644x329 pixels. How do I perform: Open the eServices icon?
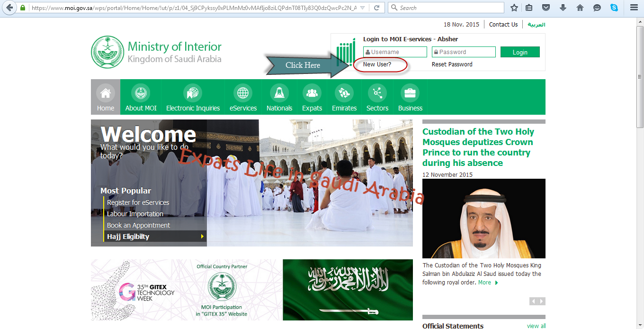pos(243,93)
